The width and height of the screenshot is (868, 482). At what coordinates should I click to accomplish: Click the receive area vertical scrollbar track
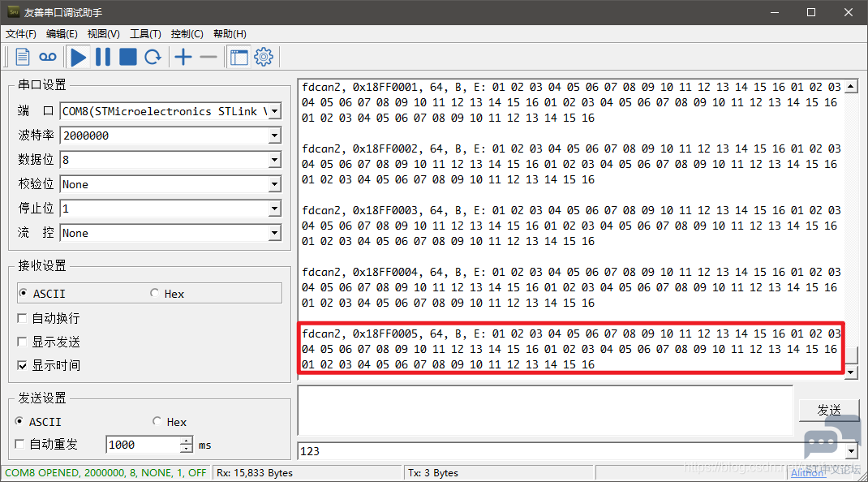pyautogui.click(x=851, y=219)
